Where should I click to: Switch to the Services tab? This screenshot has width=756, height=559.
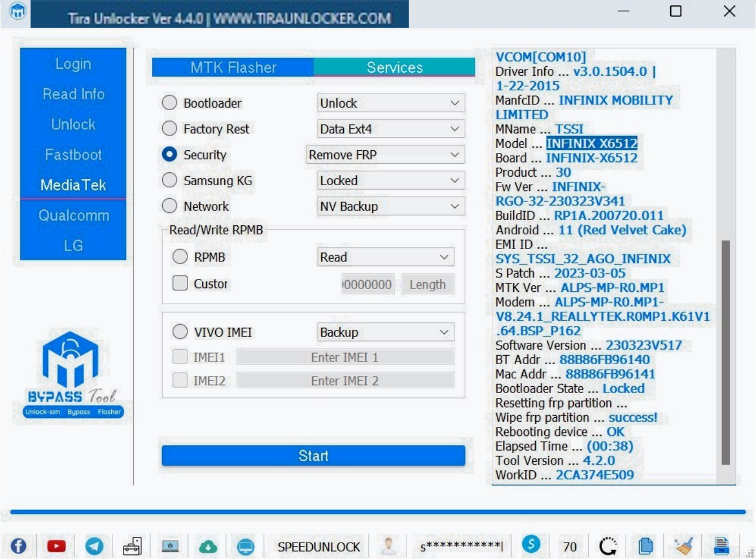[x=394, y=67]
